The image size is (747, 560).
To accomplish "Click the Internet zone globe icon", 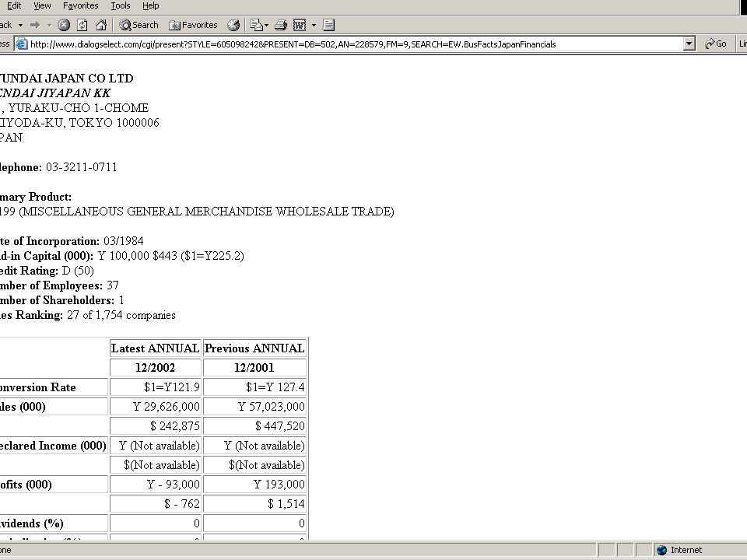I will coord(661,550).
